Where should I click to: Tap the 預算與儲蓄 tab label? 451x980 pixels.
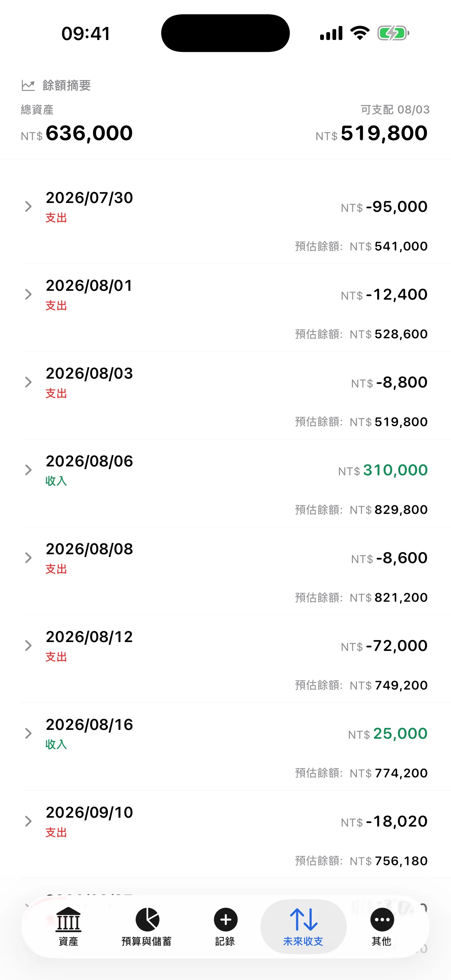147,942
